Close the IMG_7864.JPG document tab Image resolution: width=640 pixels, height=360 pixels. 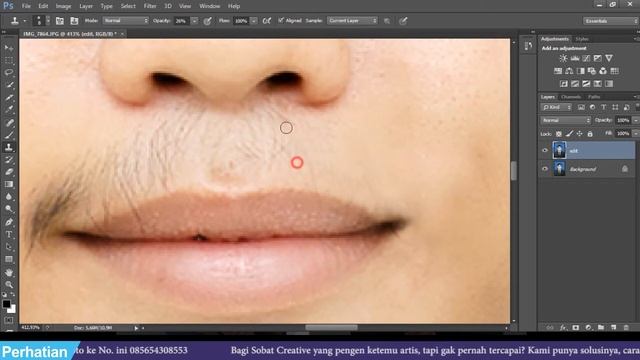pyautogui.click(x=122, y=34)
